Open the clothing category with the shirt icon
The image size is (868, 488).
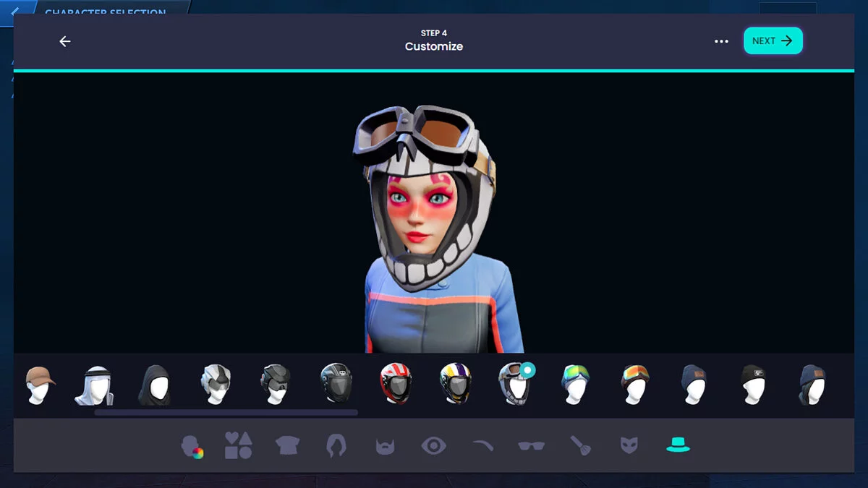(287, 445)
